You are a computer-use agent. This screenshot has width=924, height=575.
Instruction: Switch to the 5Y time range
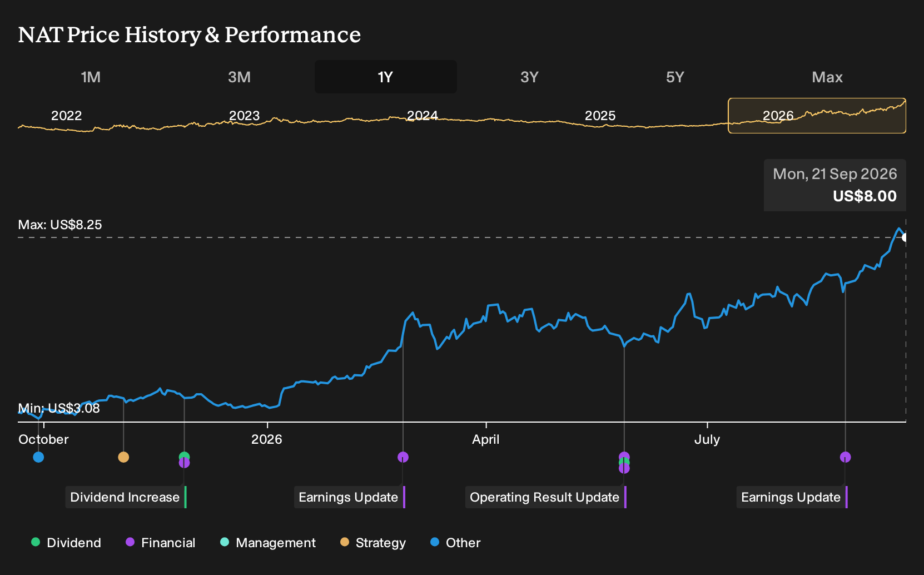pos(675,77)
